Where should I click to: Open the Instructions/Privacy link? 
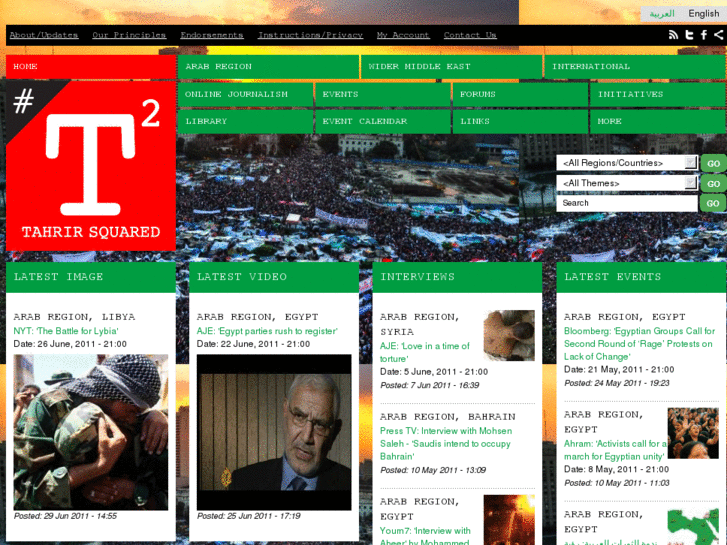(x=310, y=35)
